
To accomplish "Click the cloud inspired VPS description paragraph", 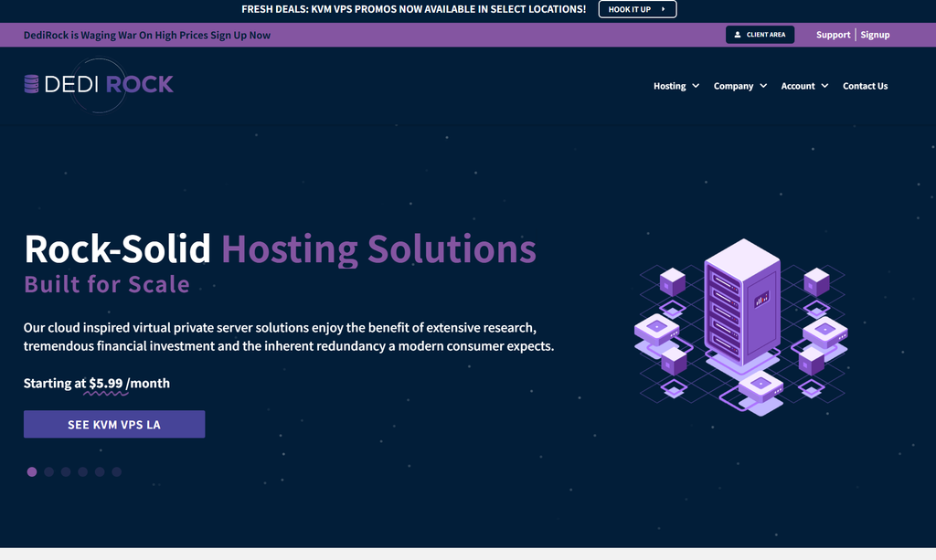I will point(289,337).
